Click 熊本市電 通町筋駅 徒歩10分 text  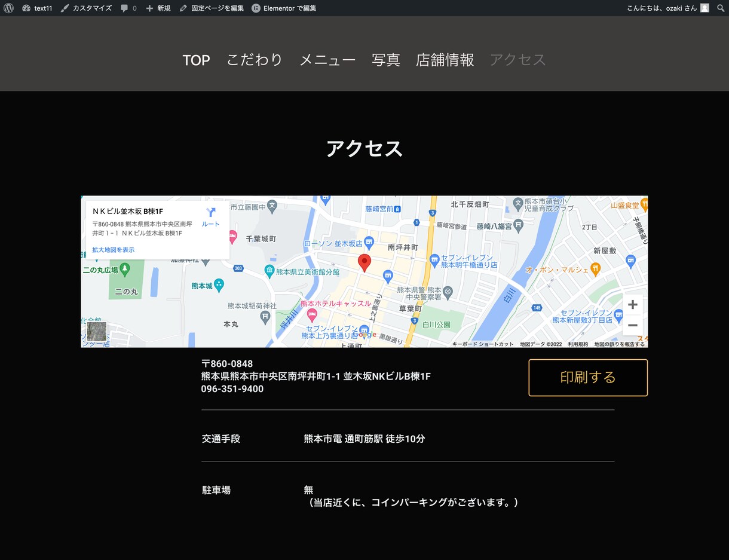[364, 439]
